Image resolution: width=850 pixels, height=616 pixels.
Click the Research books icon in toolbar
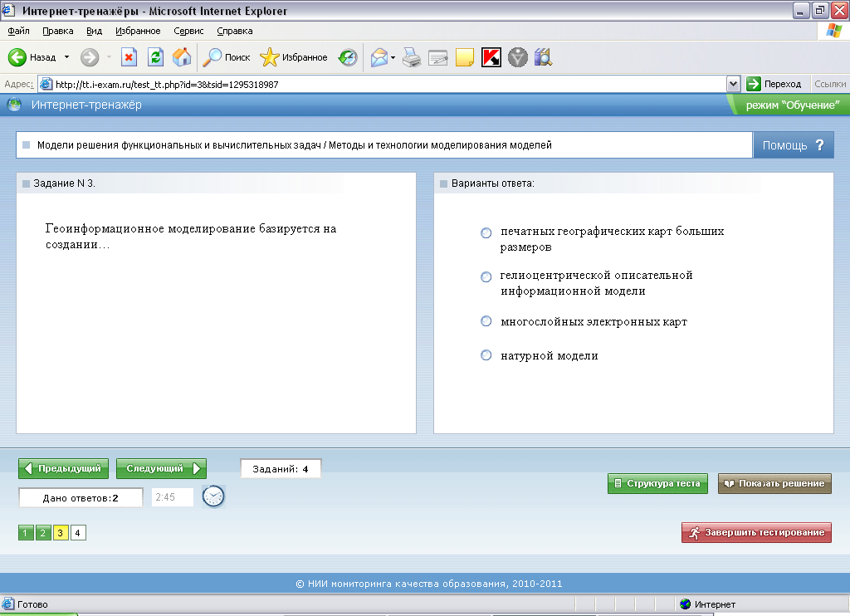543,57
